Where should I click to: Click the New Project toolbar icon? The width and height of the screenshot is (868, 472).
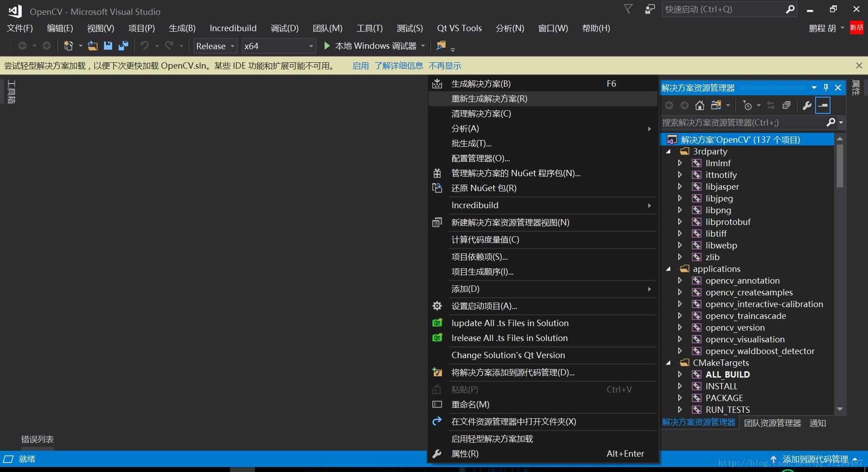click(68, 46)
